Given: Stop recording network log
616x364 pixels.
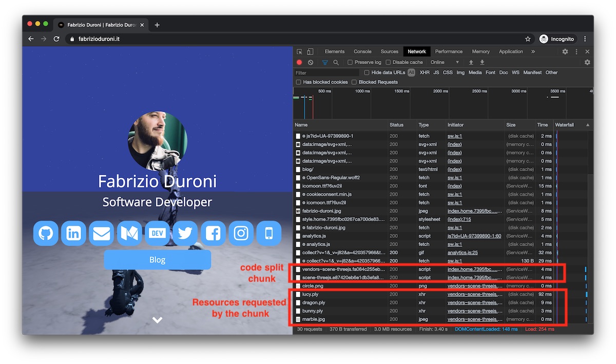Looking at the screenshot, I should coord(299,62).
